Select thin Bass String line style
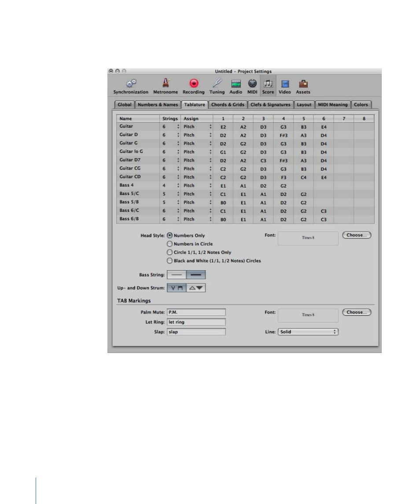The height and width of the screenshot is (504, 420). pos(177,275)
